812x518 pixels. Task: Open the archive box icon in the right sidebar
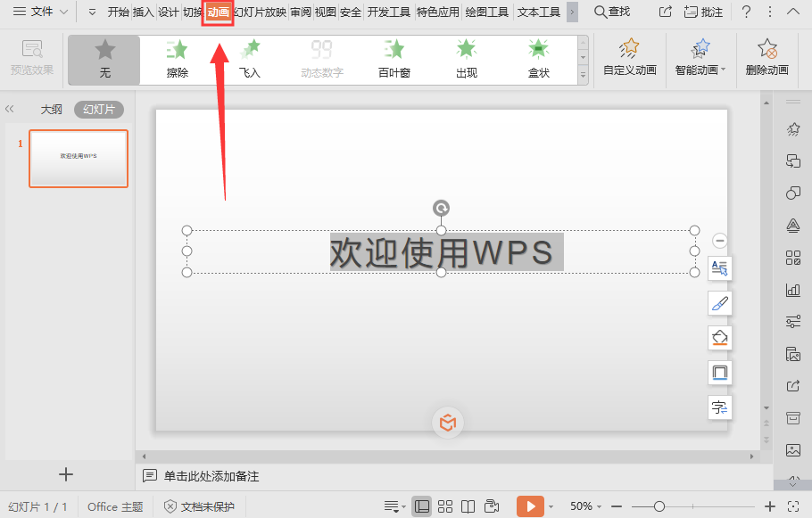click(x=793, y=417)
